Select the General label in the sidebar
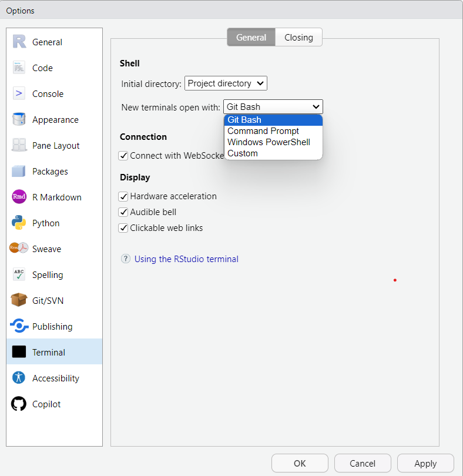Viewport: 463px width, 476px height. (47, 42)
